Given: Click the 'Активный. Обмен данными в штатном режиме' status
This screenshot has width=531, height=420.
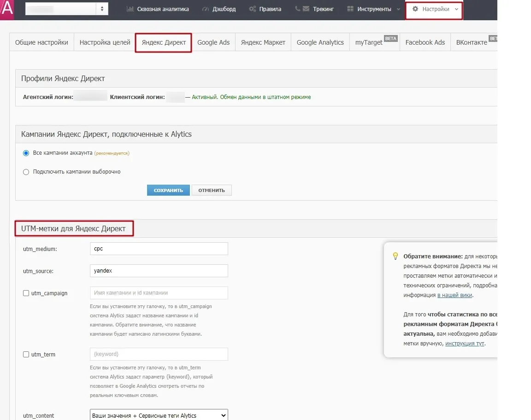Looking at the screenshot, I should click(x=251, y=97).
